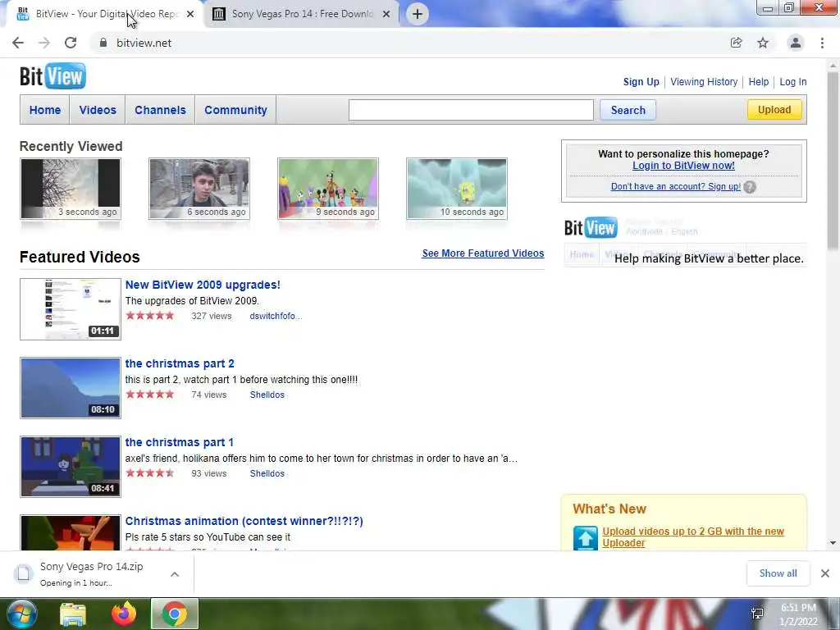Viewport: 840px width, 630px height.
Task: Open uploader dswitchfofo channel link
Action: click(276, 316)
